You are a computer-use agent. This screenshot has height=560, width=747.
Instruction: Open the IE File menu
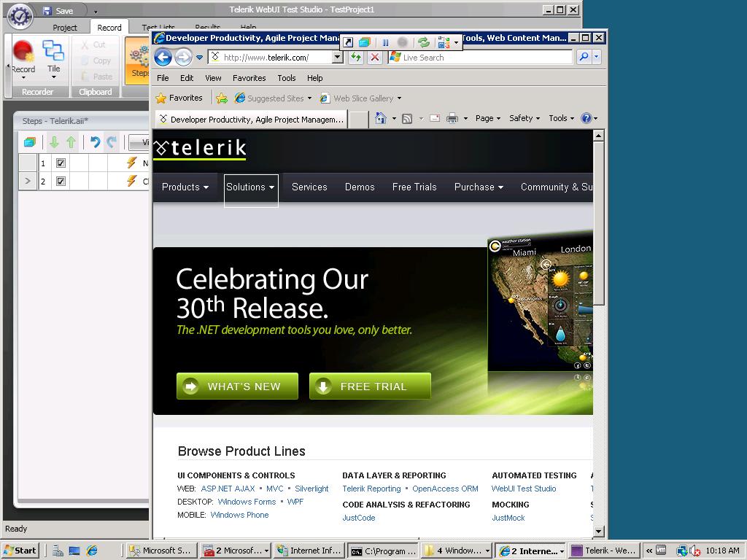[x=163, y=78]
